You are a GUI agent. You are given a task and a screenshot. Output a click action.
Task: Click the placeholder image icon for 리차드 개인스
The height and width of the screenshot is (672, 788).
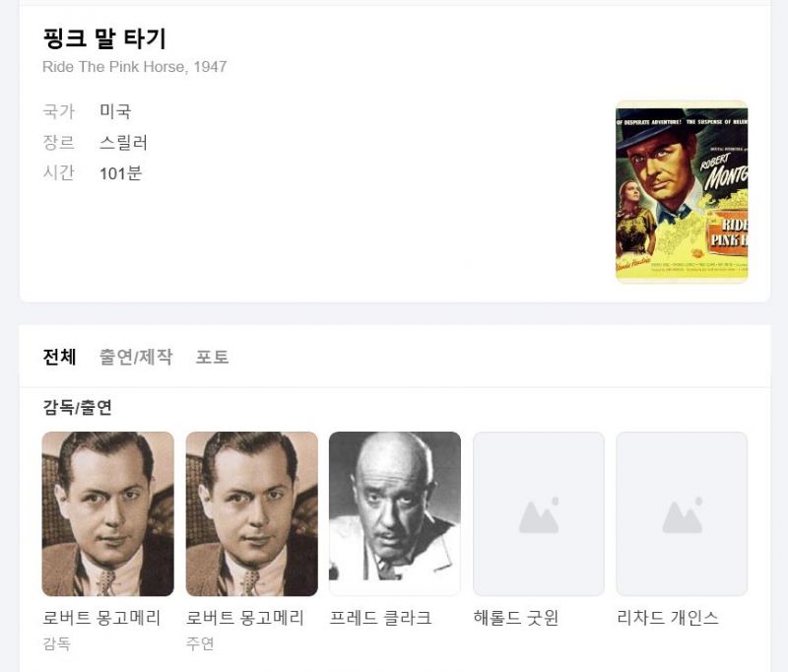click(x=682, y=514)
